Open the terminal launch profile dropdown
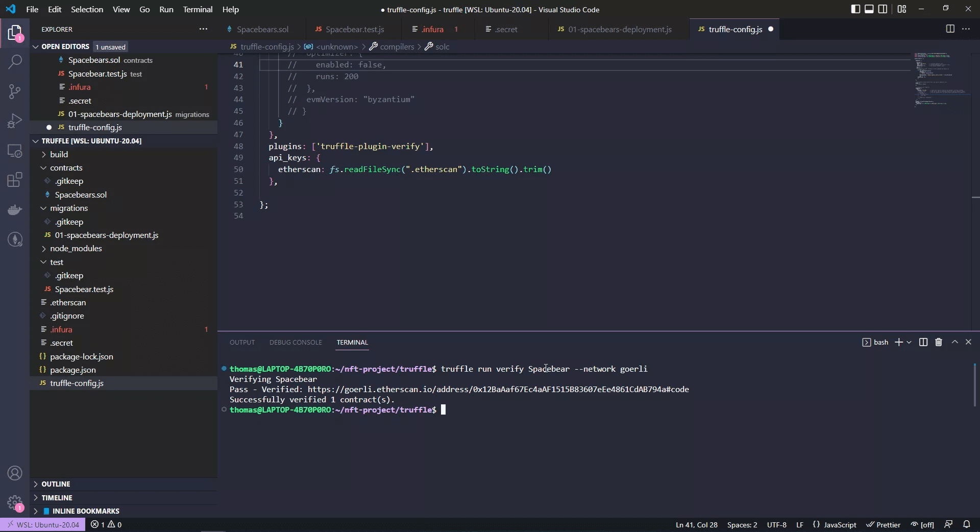 pos(909,342)
